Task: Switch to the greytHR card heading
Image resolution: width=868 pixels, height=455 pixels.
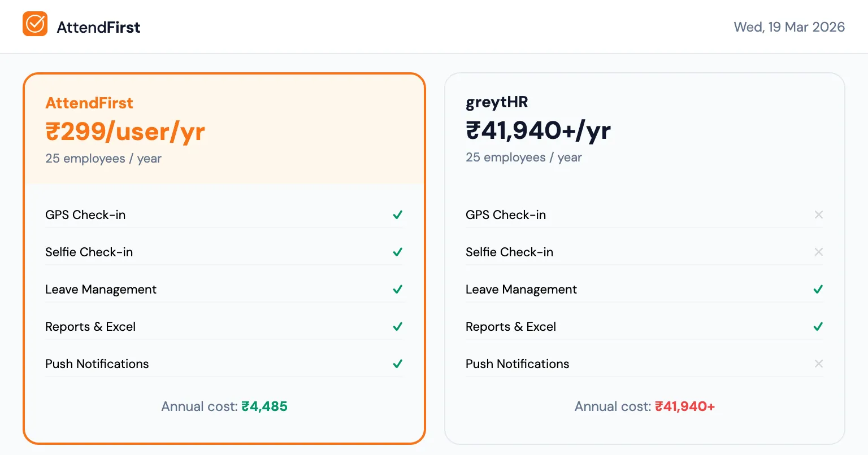Action: 497,102
